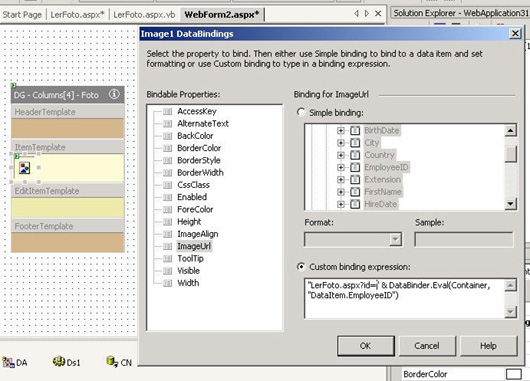This screenshot has height=381, width=530.
Task: Expand the HireDate tree node
Action: coord(341,204)
